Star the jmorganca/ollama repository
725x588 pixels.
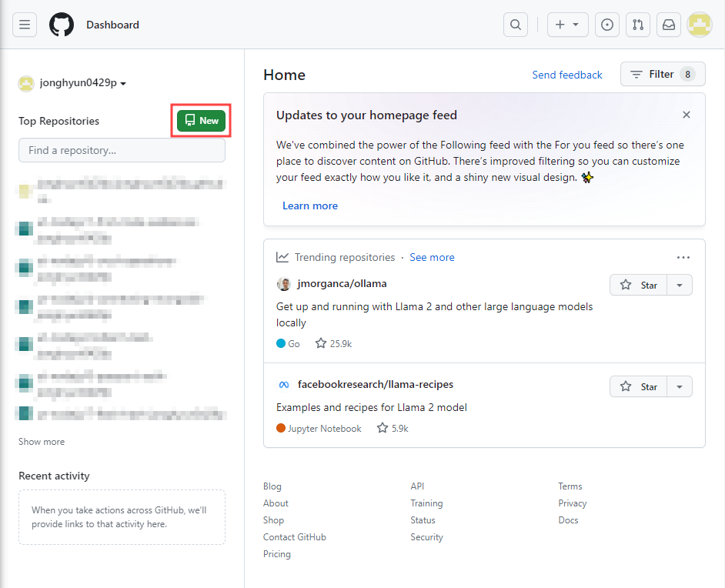(639, 286)
